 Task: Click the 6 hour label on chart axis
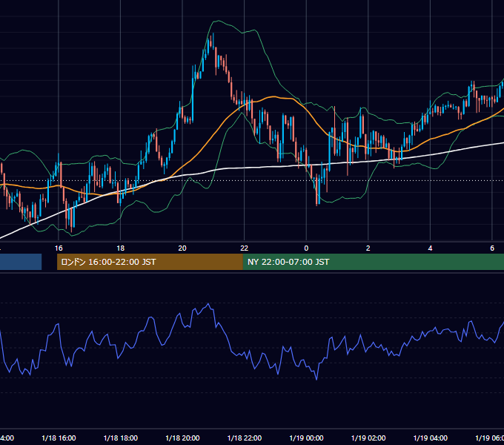(492, 248)
